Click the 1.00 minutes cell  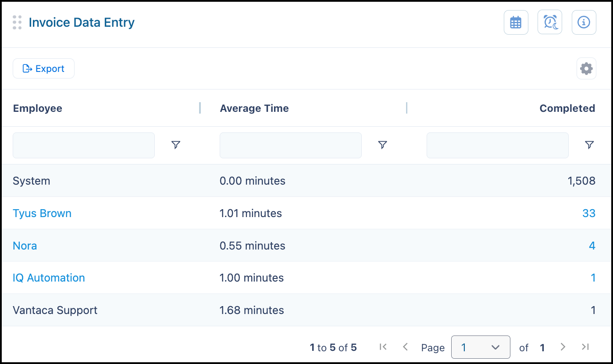[x=252, y=278]
